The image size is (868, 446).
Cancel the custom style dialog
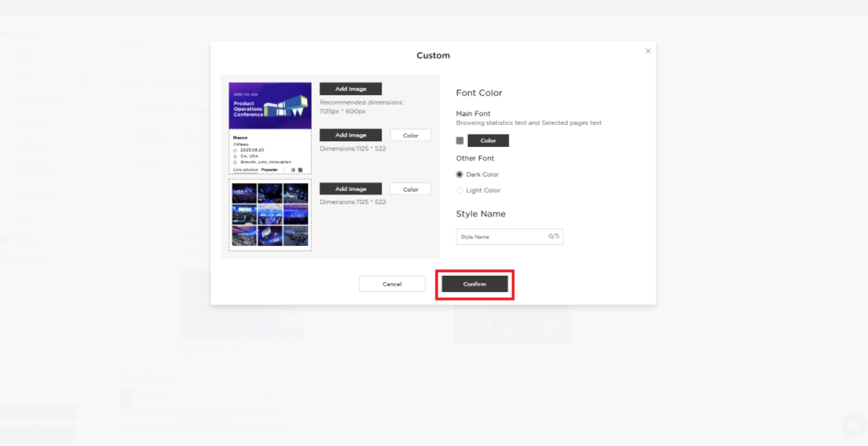click(x=392, y=284)
